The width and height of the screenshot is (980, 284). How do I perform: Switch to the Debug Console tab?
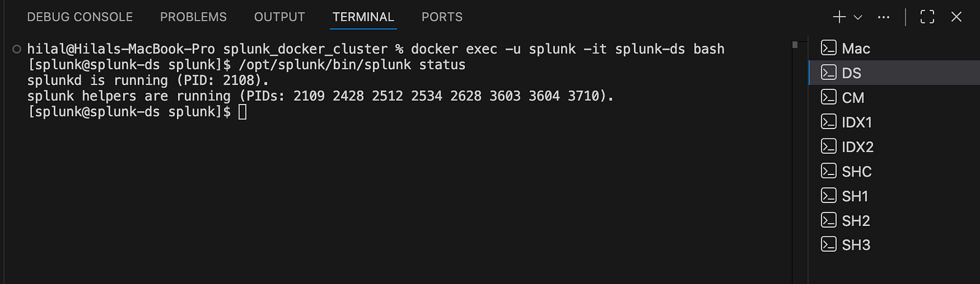tap(80, 17)
